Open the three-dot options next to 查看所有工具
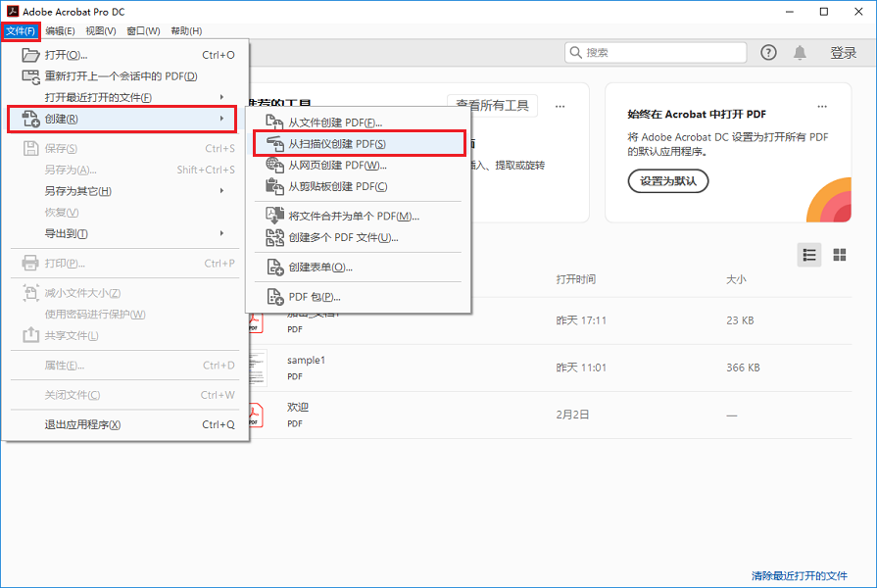This screenshot has width=877, height=588. 560,106
